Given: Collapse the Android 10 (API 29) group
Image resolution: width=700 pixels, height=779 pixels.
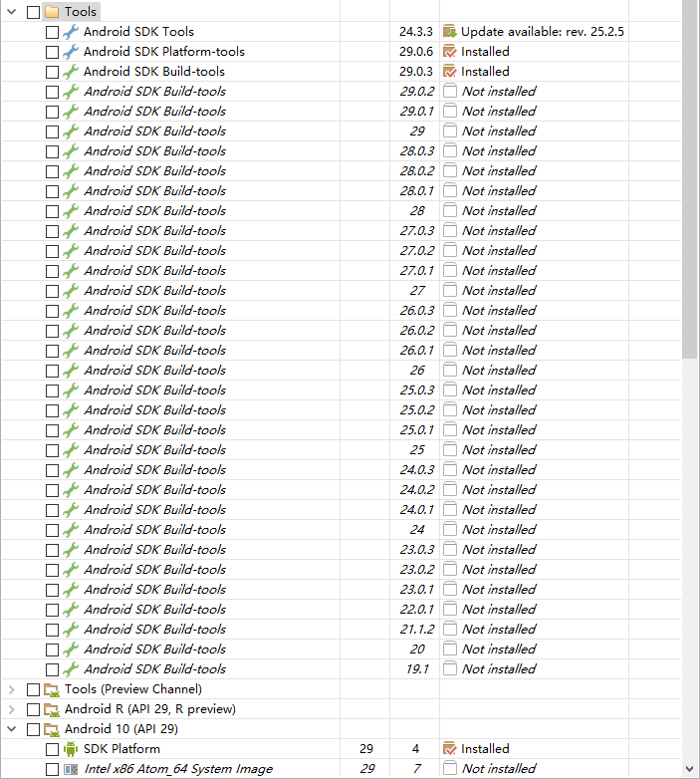Looking at the screenshot, I should pos(12,729).
